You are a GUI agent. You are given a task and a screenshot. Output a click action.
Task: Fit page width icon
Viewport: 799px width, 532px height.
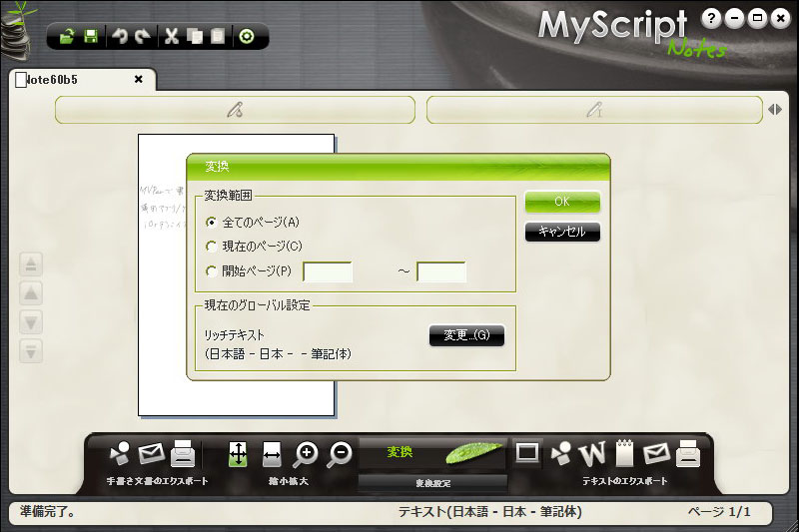[x=272, y=453]
